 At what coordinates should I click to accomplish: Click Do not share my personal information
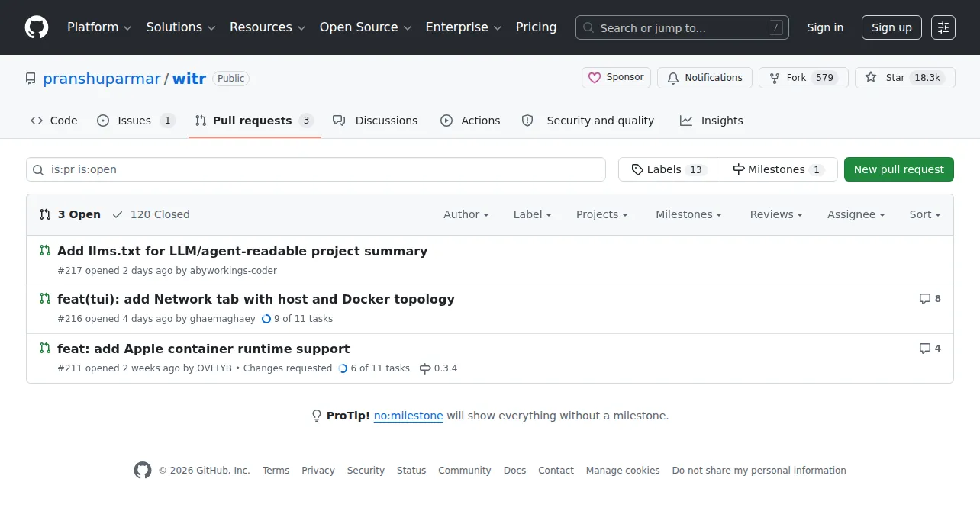[x=759, y=471]
